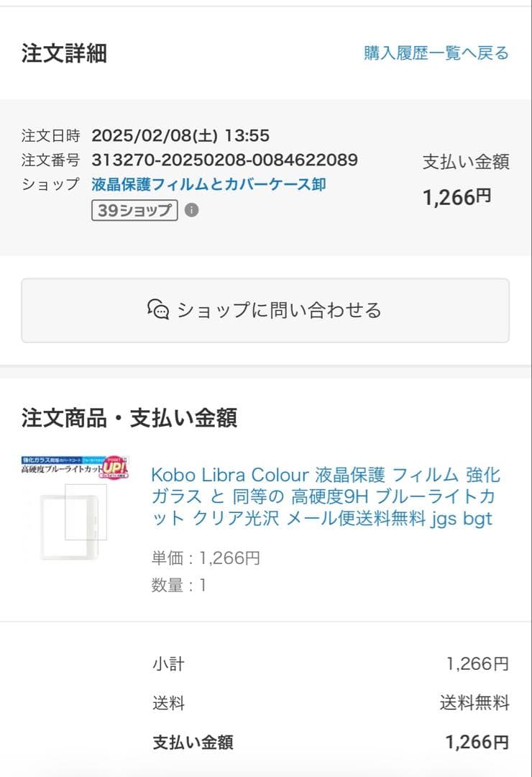
Task: Click the chat bubble icon inside the inquiry button
Action: click(x=157, y=309)
